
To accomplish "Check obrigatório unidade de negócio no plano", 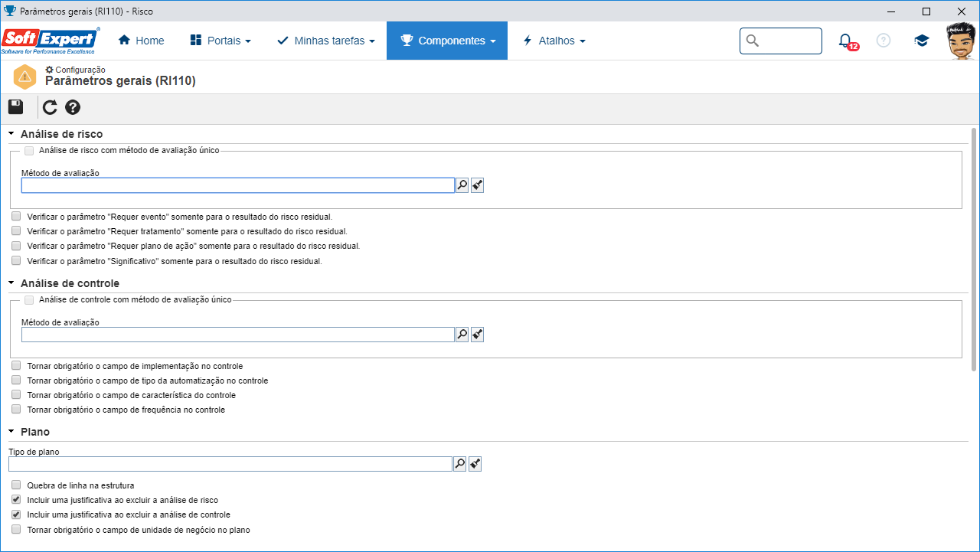I will [16, 530].
